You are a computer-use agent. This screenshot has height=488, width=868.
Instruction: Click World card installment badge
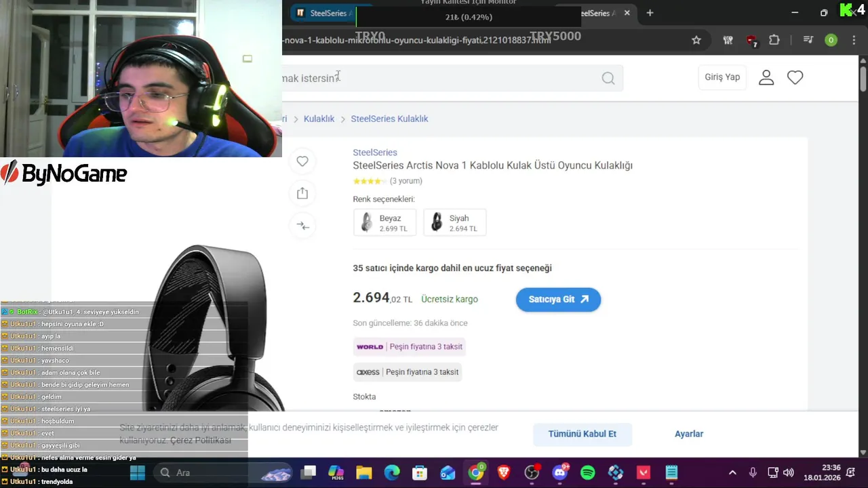410,346
